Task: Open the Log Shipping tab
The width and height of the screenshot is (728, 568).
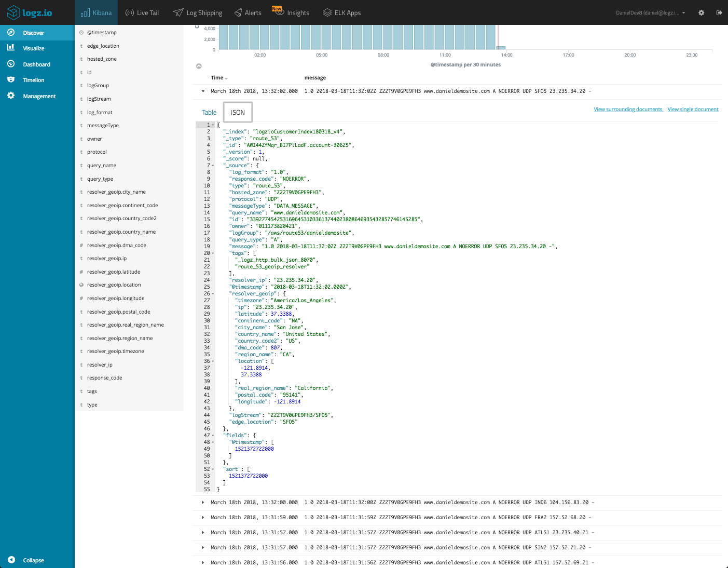Action: [198, 12]
